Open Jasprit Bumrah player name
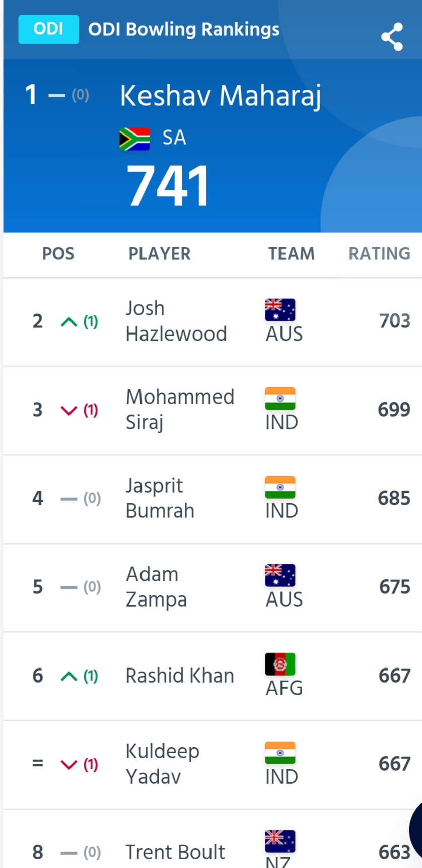Image resolution: width=422 pixels, height=868 pixels. [160, 498]
